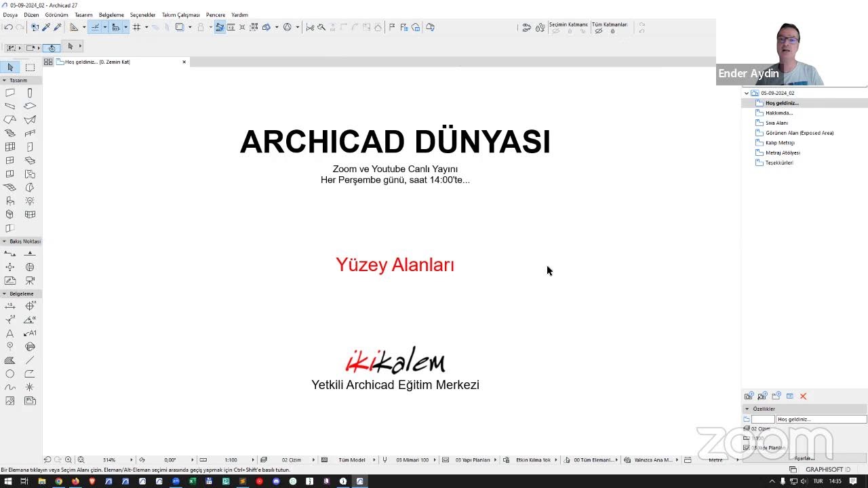Collapse the 05-09-2024_02 navigator tree node

point(747,93)
